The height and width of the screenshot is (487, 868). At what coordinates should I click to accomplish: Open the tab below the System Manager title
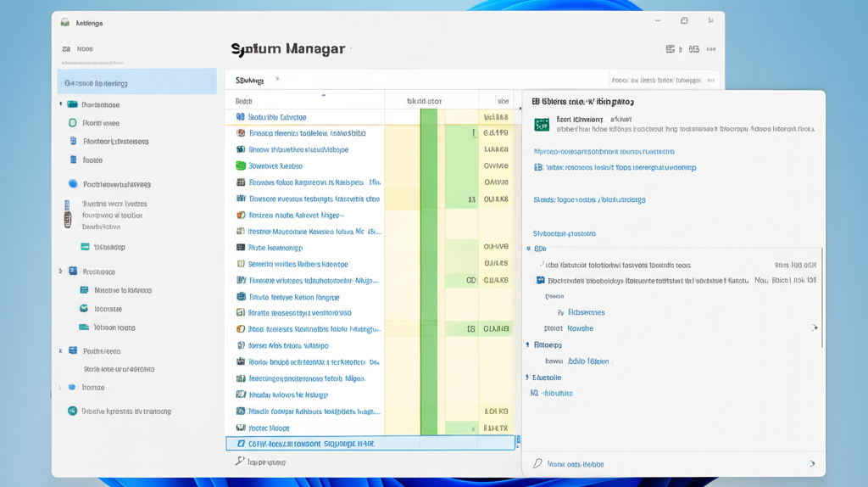[x=250, y=81]
